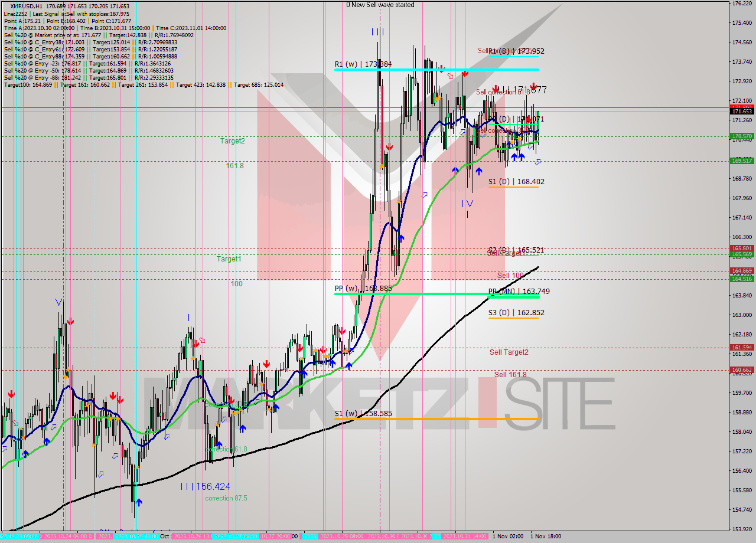Click the green '161.8' fib label

click(234, 166)
